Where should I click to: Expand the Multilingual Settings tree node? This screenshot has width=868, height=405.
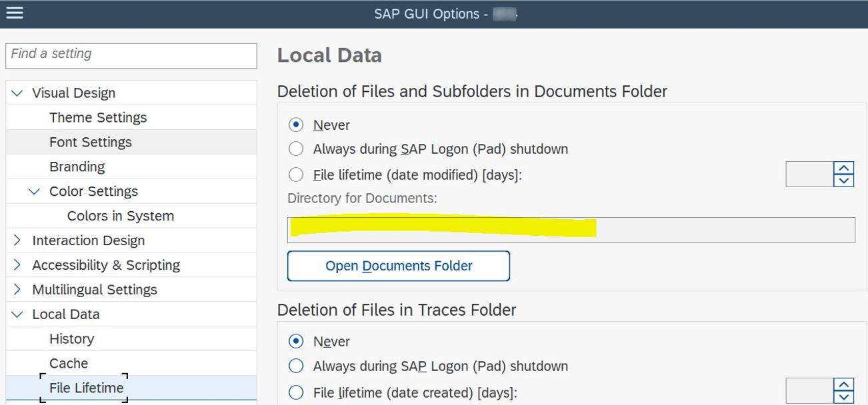click(x=17, y=290)
